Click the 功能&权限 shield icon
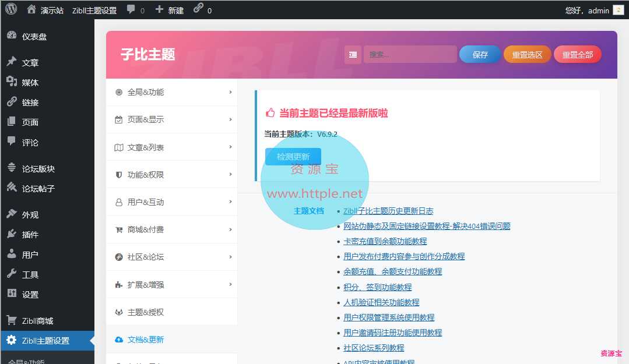Viewport: 629px width, 364px height. click(x=119, y=175)
